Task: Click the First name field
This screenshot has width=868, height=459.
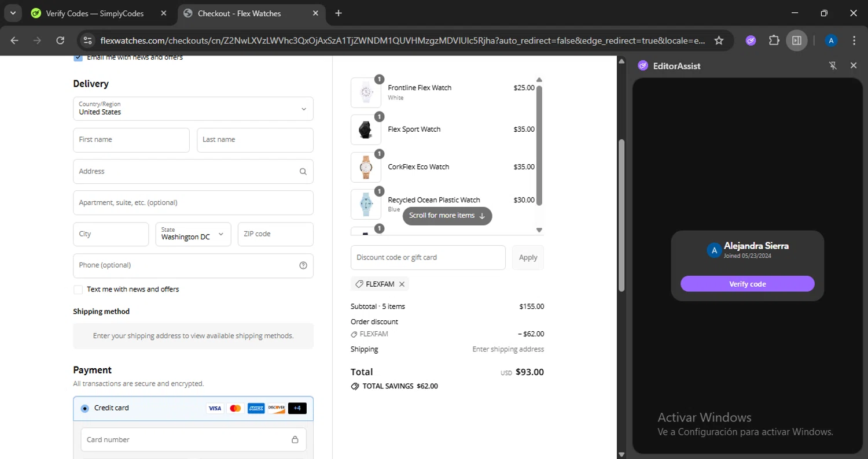Action: [x=131, y=140]
